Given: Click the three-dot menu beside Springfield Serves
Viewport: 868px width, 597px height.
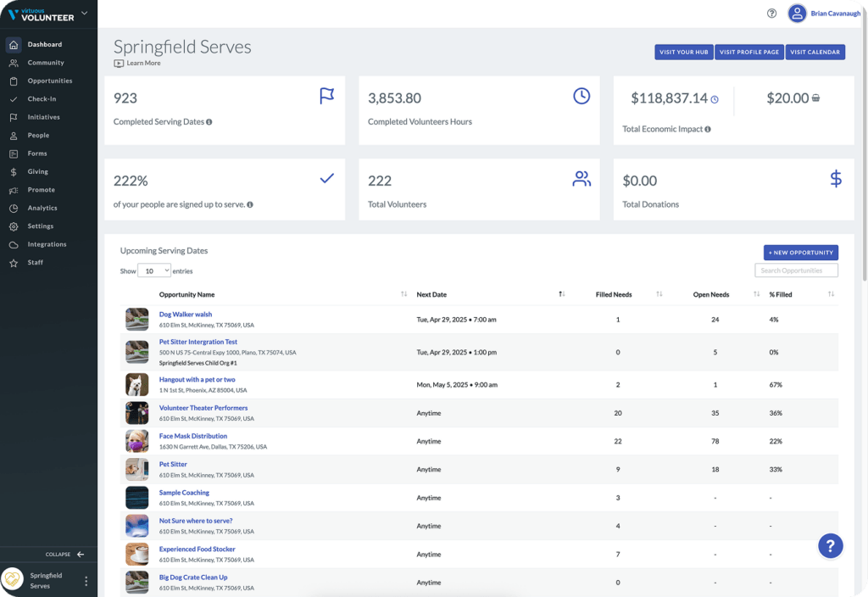Looking at the screenshot, I should coord(86,580).
